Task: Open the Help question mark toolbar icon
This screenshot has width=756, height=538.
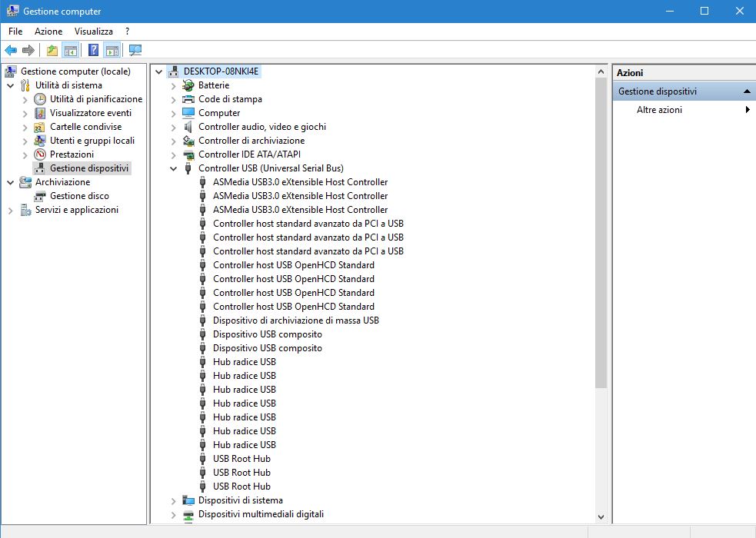Action: 94,50
